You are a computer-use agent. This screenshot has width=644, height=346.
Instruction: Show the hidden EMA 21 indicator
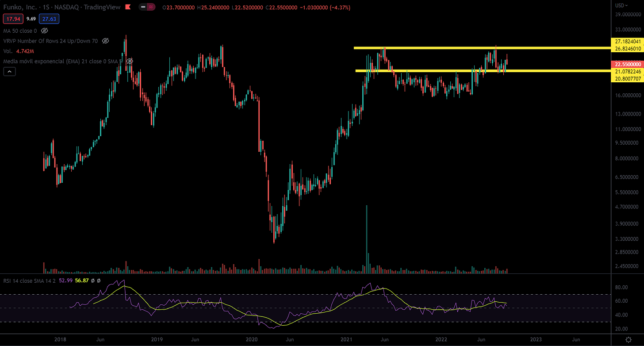(129, 61)
